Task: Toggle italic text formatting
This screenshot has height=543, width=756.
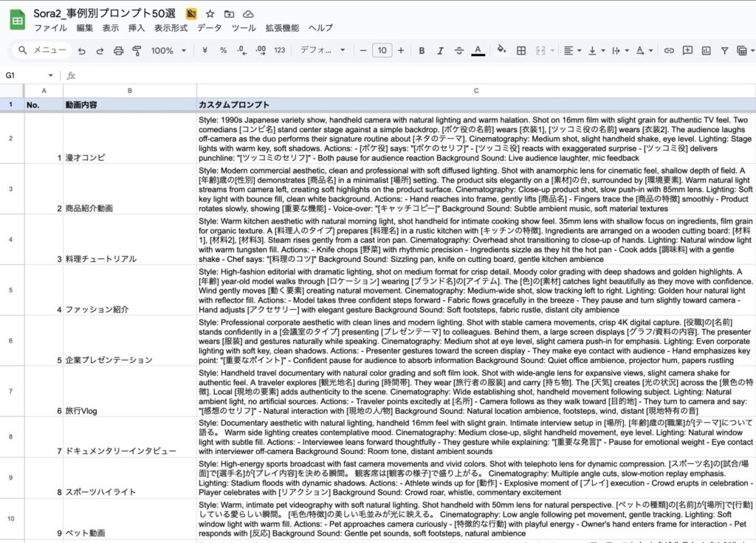Action: coord(440,51)
